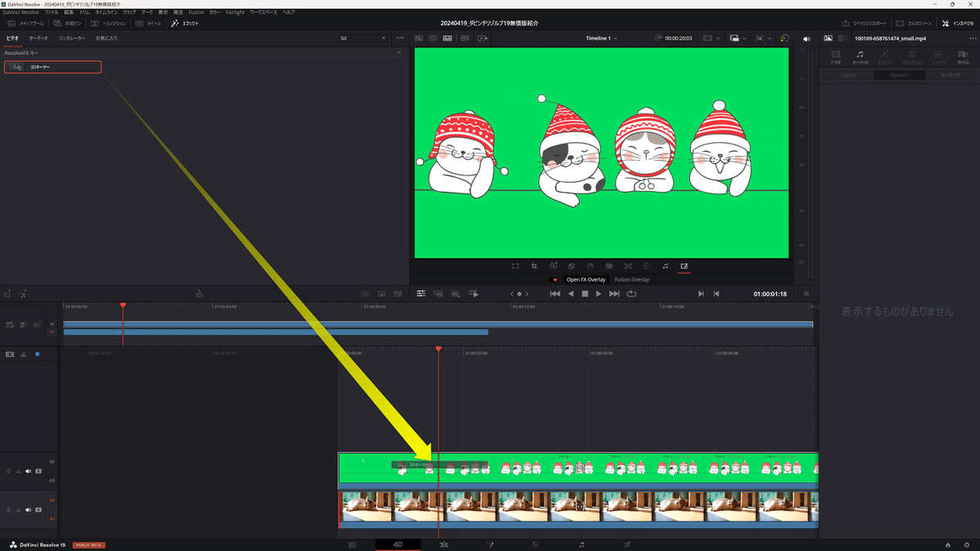The image size is (980, 551).
Task: Open the Timeline 1 dropdown
Action: 601,38
